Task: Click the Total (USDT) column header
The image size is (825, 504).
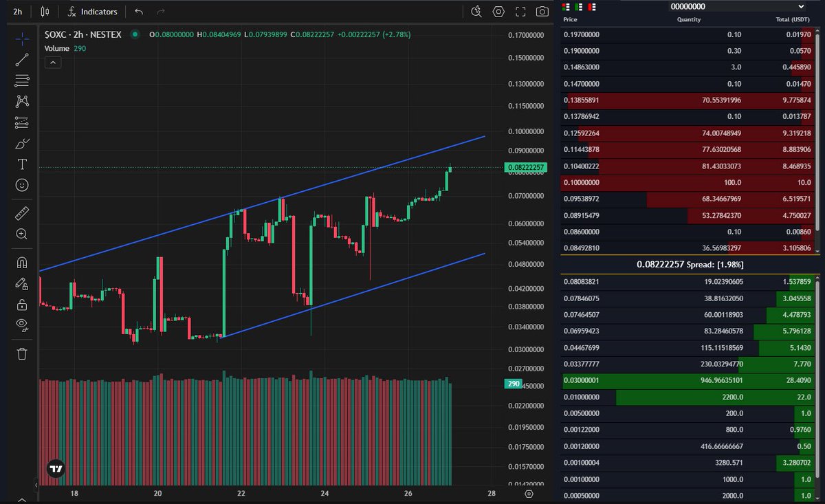Action: pyautogui.click(x=793, y=19)
